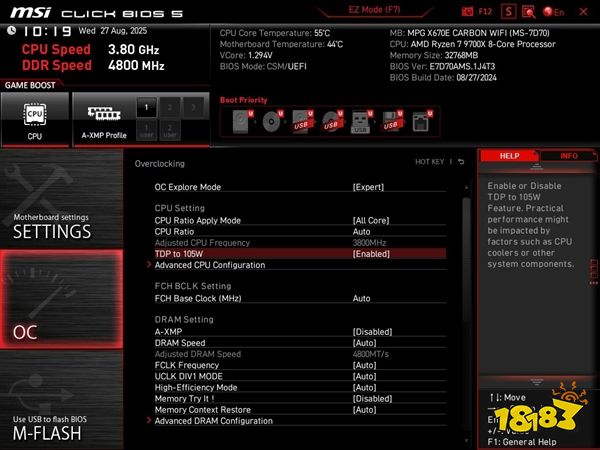The width and height of the screenshot is (600, 450).
Task: Toggle TDP to 105W [Enabled] setting
Action: [x=300, y=254]
